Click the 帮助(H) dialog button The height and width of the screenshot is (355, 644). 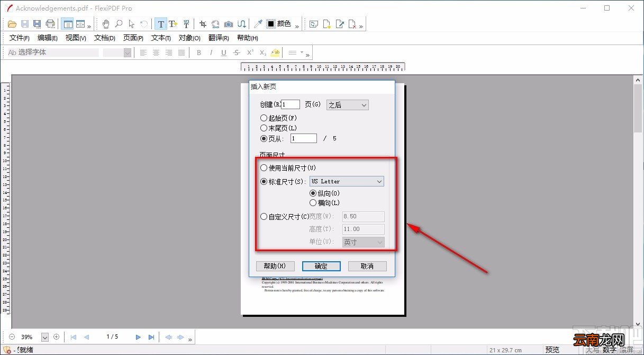click(275, 266)
